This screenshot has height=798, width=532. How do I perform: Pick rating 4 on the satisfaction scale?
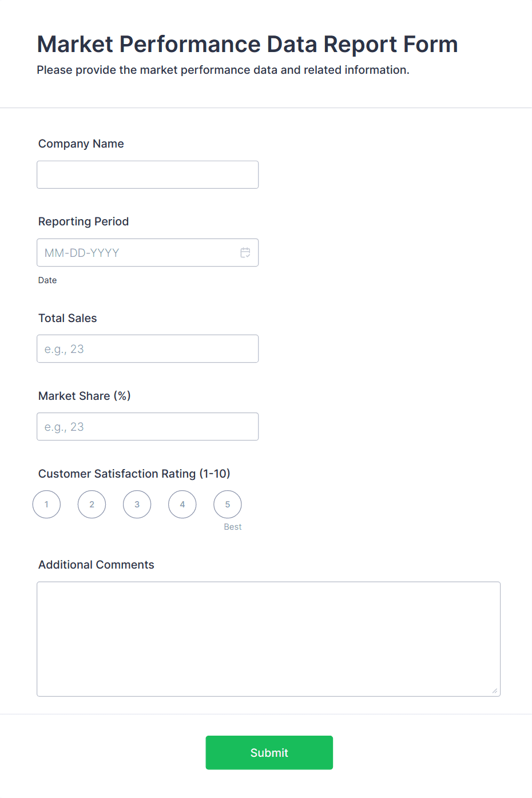(x=182, y=504)
